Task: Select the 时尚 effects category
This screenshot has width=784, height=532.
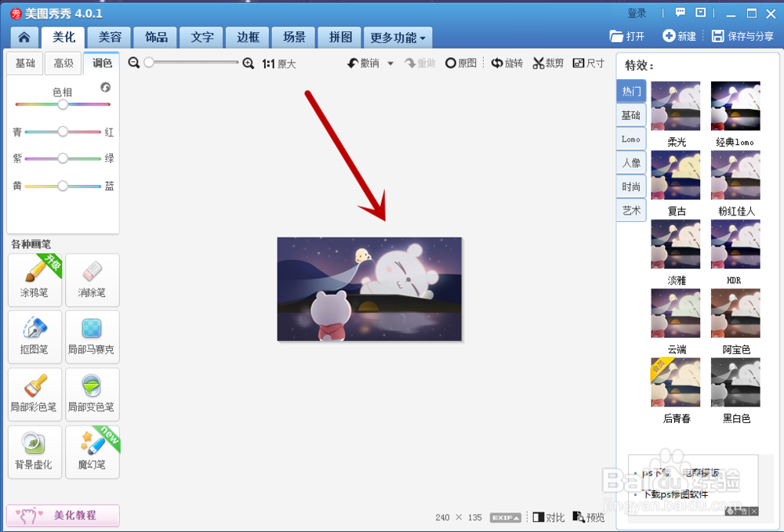Action: point(631,186)
